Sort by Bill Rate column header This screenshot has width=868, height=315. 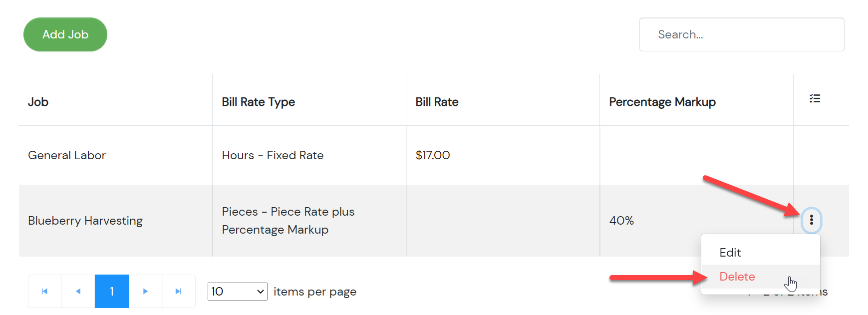(437, 102)
